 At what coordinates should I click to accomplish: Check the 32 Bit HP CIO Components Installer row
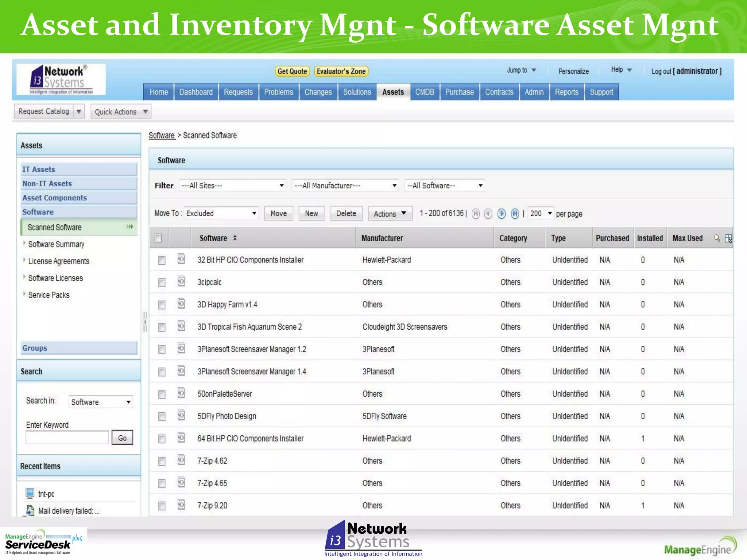pos(162,260)
